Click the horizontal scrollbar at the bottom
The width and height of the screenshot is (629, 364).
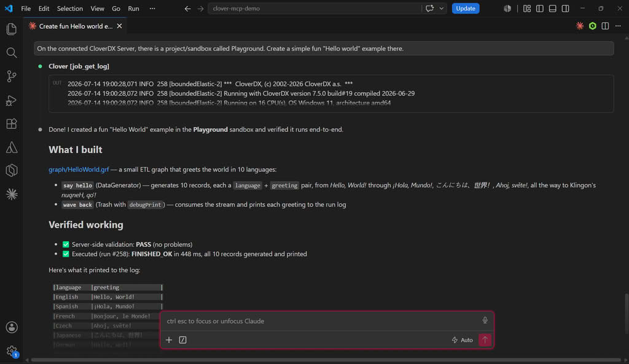coord(326,360)
